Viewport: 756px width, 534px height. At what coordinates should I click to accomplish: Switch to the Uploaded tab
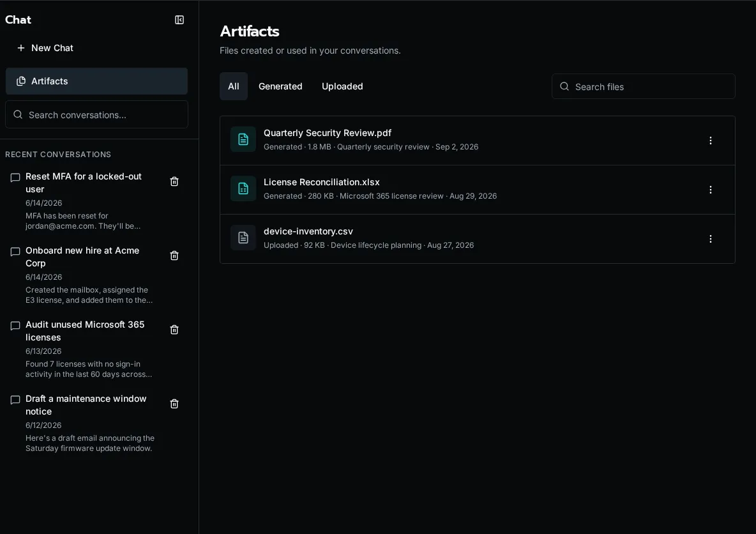coord(342,86)
